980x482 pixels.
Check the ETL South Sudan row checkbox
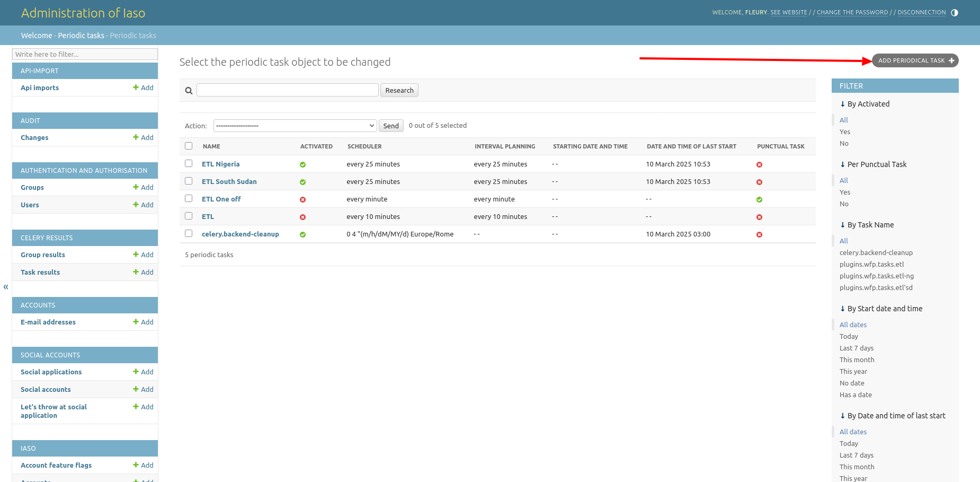pyautogui.click(x=189, y=181)
